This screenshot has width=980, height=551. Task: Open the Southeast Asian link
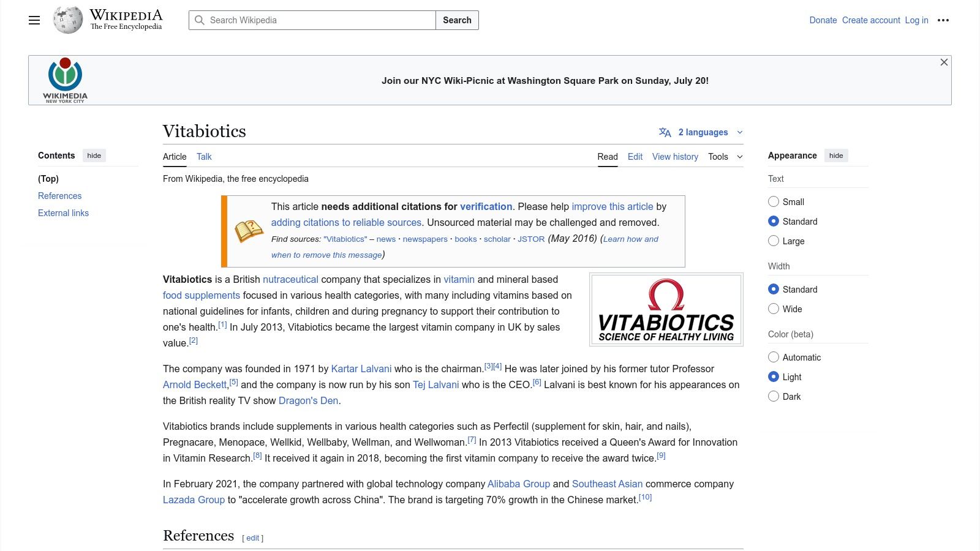pos(608,484)
